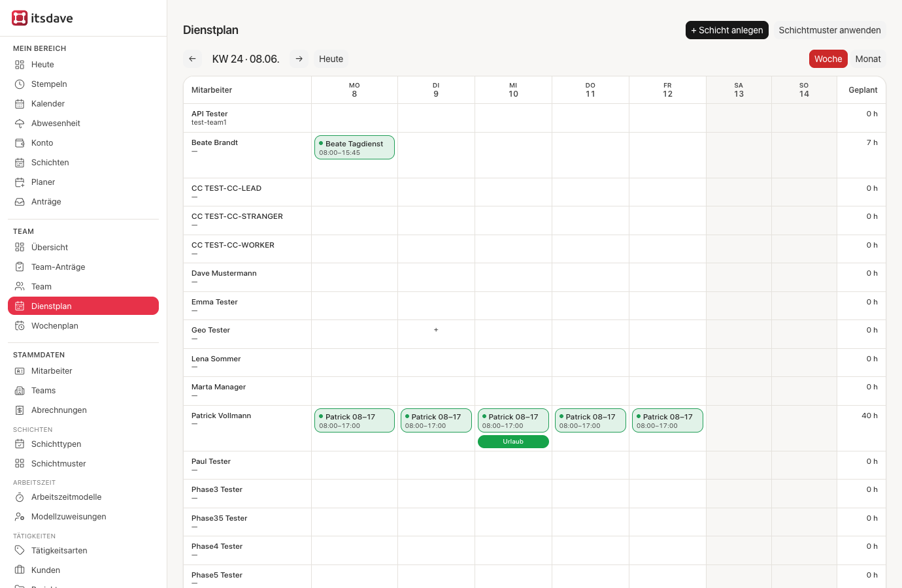
Task: Click the Teams building icon
Action: coord(20,391)
